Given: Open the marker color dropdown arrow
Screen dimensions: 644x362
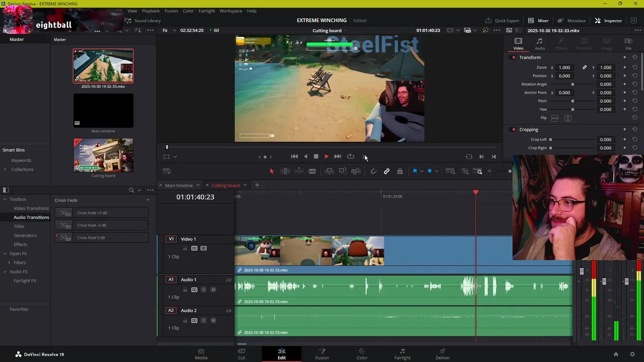Looking at the screenshot, I should click(x=436, y=171).
